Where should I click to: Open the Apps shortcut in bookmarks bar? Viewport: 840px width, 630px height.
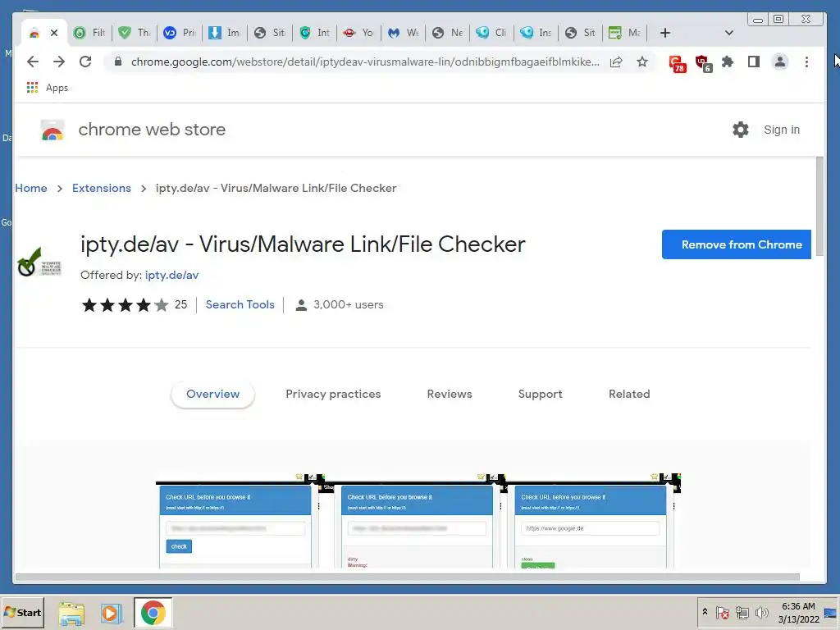point(47,87)
